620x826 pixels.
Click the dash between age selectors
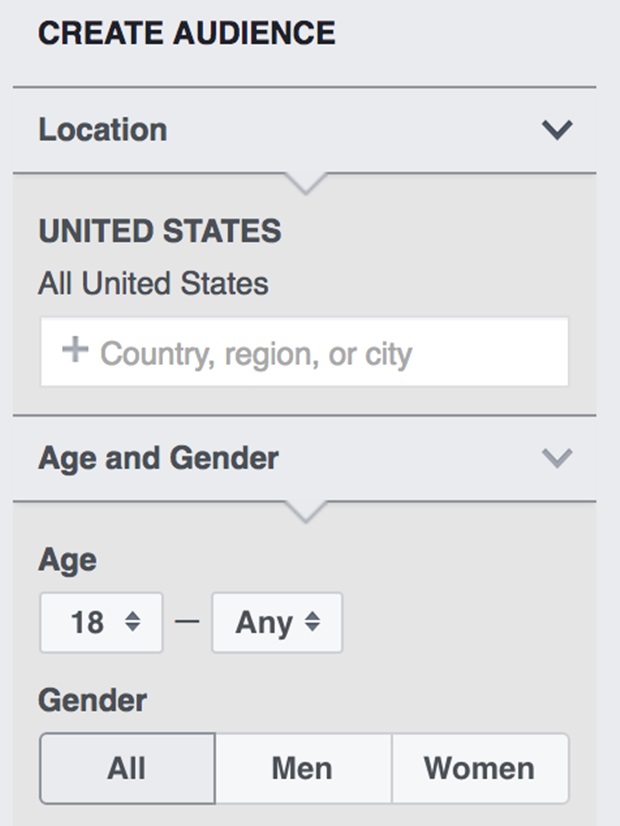point(187,622)
